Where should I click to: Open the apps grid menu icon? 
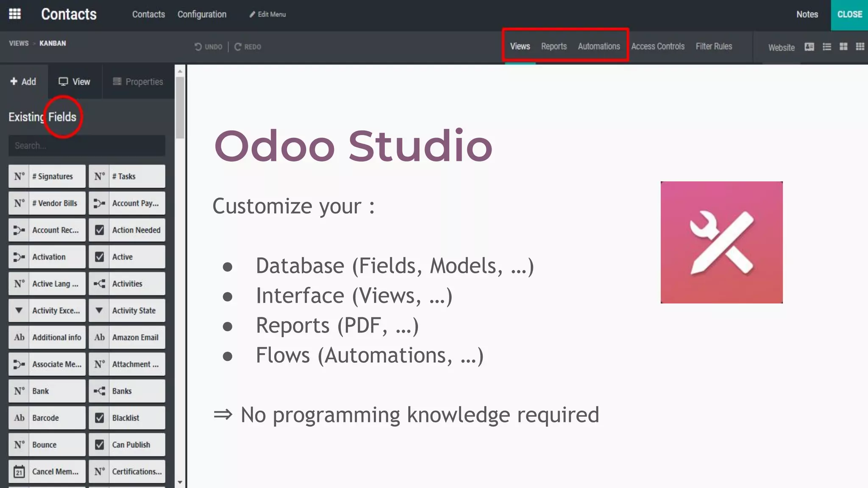(x=15, y=14)
